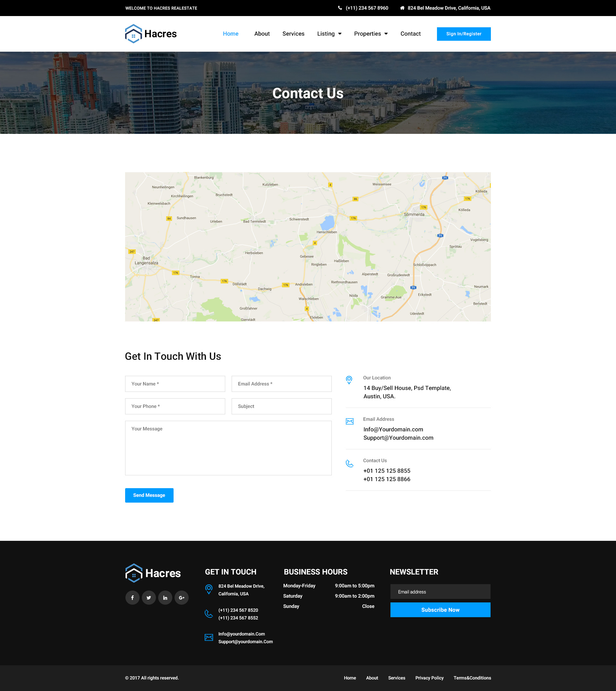The width and height of the screenshot is (616, 691).
Task: Open the Privacy Policy footer link
Action: [x=429, y=678]
